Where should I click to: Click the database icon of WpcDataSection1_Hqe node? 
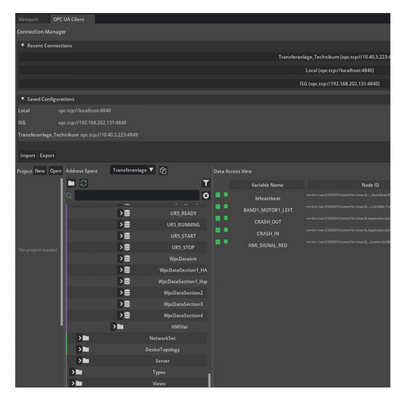[x=127, y=281]
